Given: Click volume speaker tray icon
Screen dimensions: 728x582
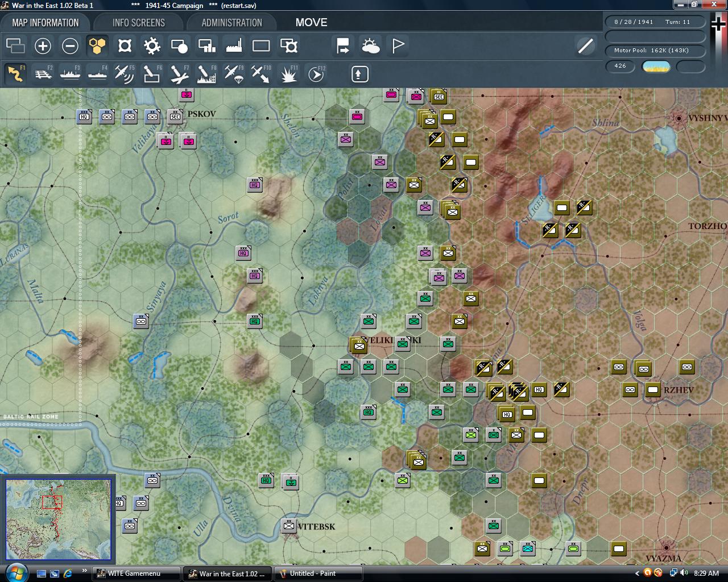Looking at the screenshot, I should click(684, 573).
